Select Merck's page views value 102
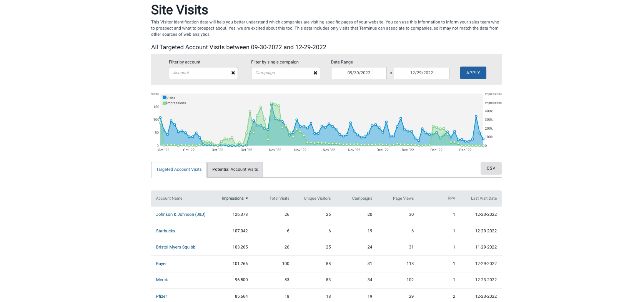 [x=410, y=280]
